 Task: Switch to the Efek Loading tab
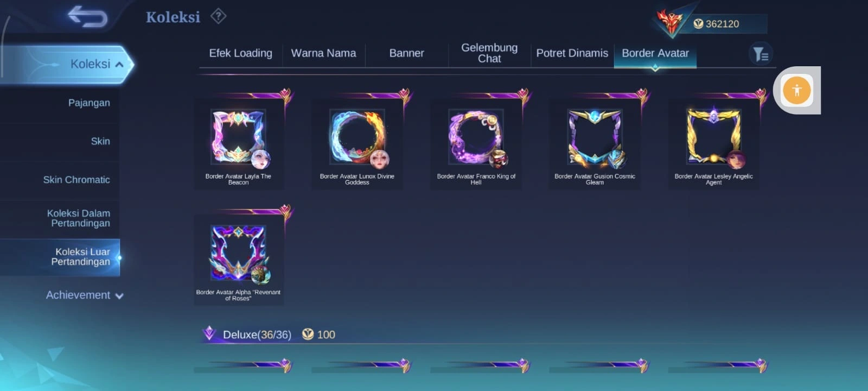point(240,53)
